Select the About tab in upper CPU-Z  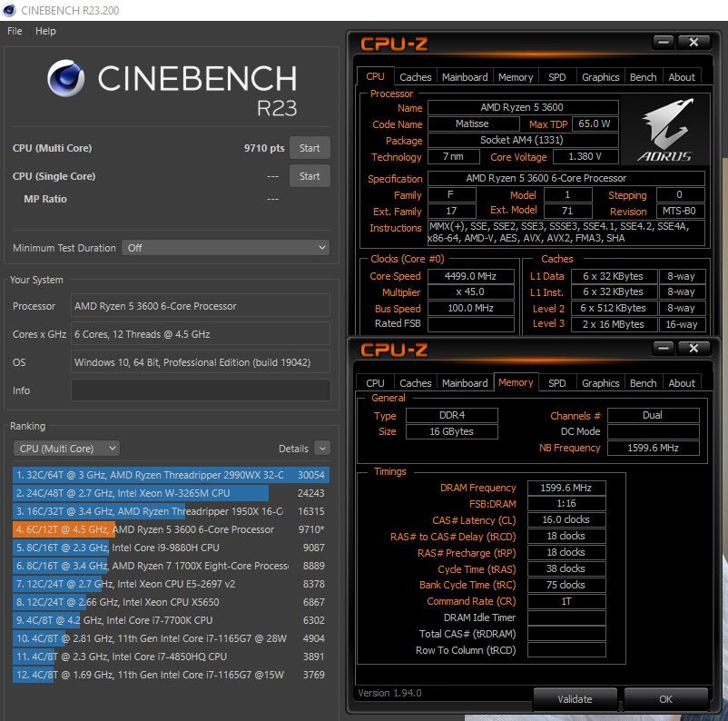click(x=682, y=77)
